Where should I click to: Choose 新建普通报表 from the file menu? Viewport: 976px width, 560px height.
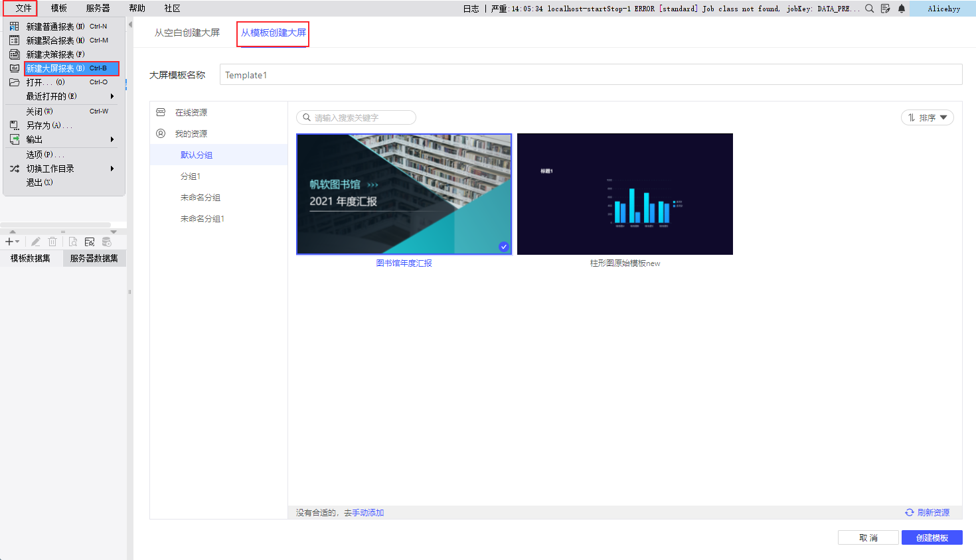point(64,27)
